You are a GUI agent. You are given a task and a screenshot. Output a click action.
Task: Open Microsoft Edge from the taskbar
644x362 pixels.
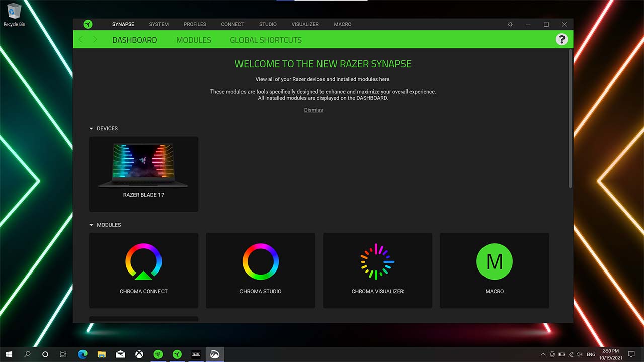[83, 354]
